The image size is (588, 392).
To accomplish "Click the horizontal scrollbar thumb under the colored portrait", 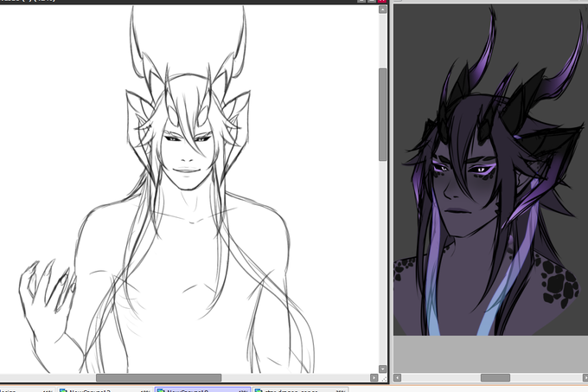I will point(495,378).
